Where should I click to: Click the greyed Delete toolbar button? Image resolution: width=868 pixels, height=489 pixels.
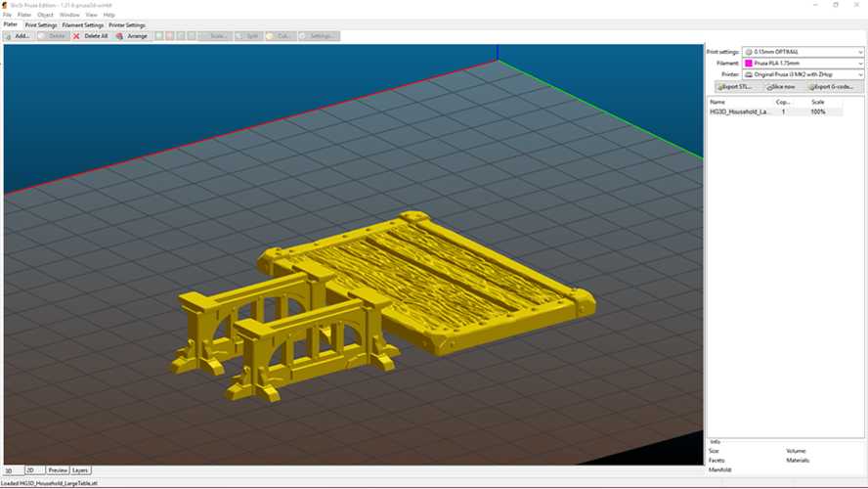53,36
